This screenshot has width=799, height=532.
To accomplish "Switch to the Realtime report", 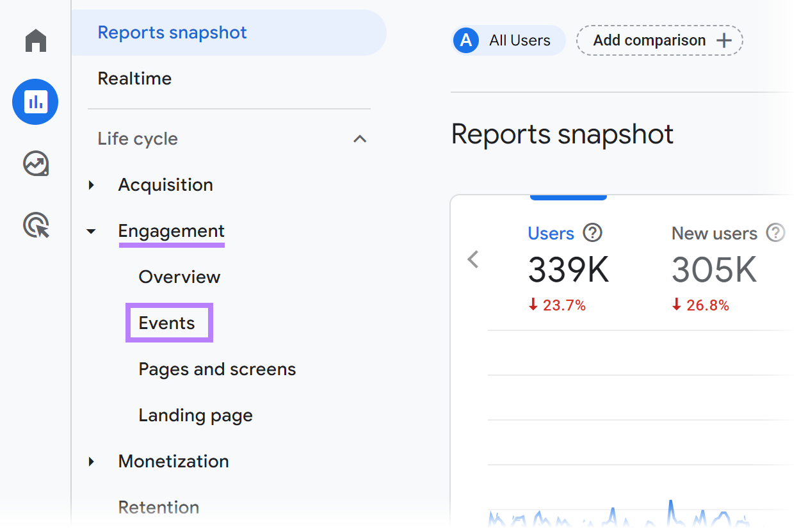I will click(x=134, y=78).
